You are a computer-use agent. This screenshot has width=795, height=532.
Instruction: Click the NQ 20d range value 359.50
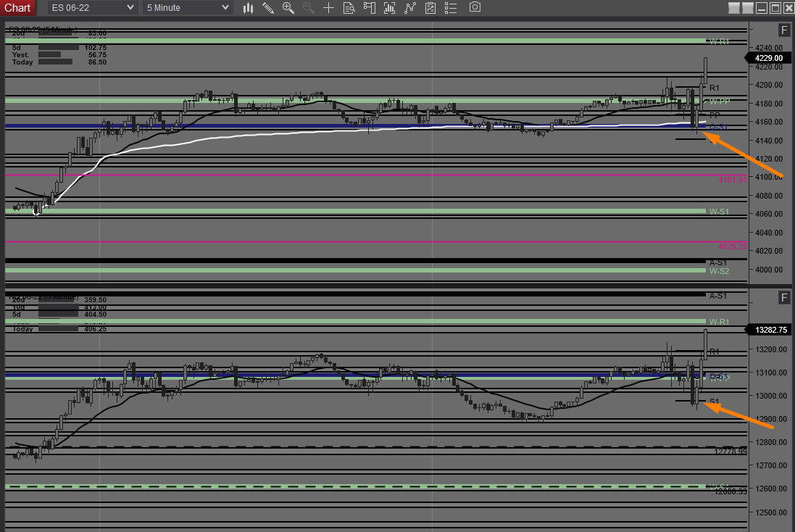[96, 300]
